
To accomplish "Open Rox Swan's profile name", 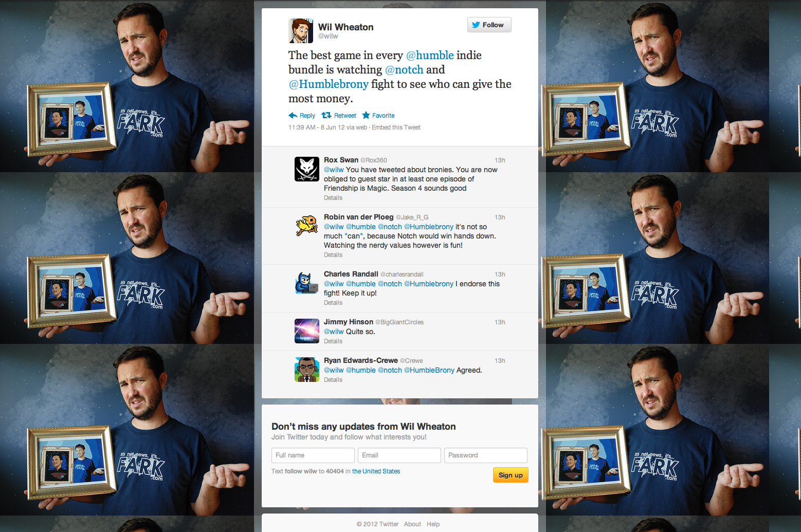I will point(341,160).
